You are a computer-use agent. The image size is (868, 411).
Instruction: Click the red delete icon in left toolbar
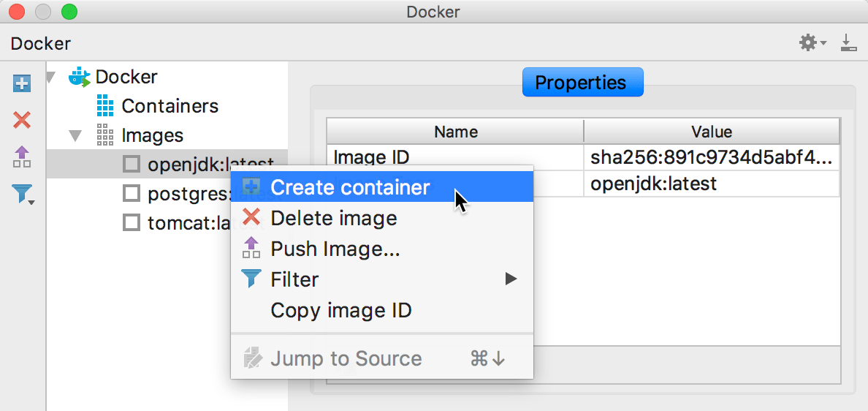[x=22, y=120]
